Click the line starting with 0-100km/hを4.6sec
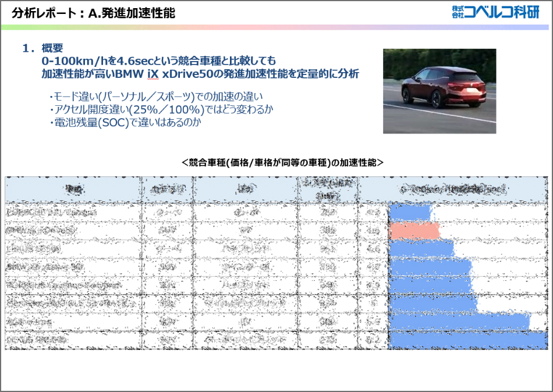The width and height of the screenshot is (553, 392). pyautogui.click(x=159, y=60)
